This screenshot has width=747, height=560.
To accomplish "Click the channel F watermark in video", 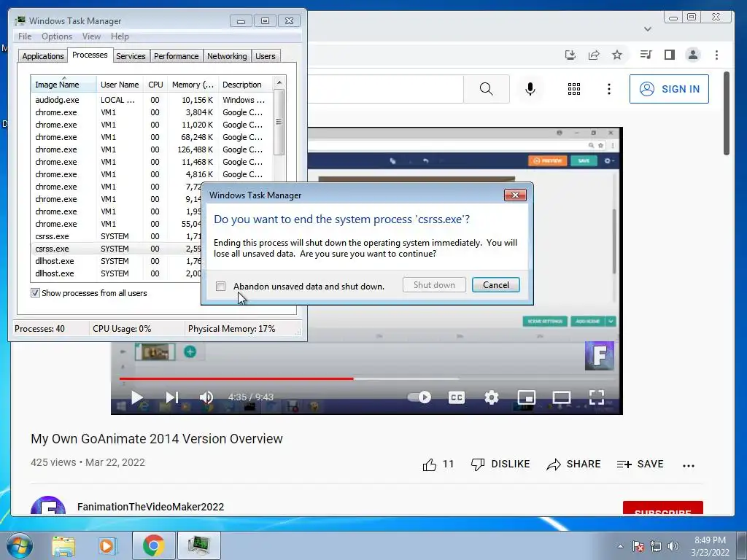I will 600,356.
